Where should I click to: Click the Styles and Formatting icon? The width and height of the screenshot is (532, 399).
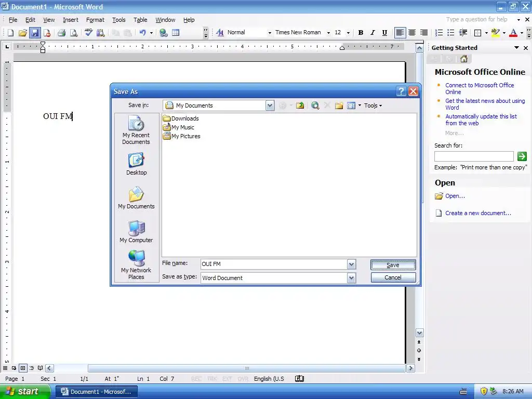pos(220,33)
